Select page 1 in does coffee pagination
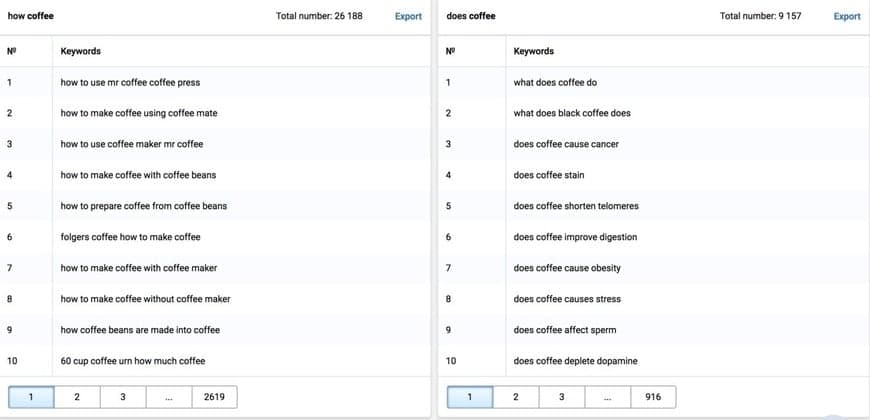Image resolution: width=870 pixels, height=420 pixels. coord(470,397)
